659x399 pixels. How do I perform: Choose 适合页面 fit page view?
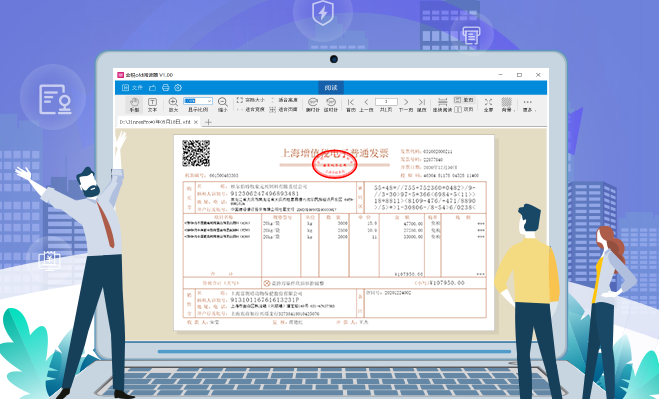(284, 109)
